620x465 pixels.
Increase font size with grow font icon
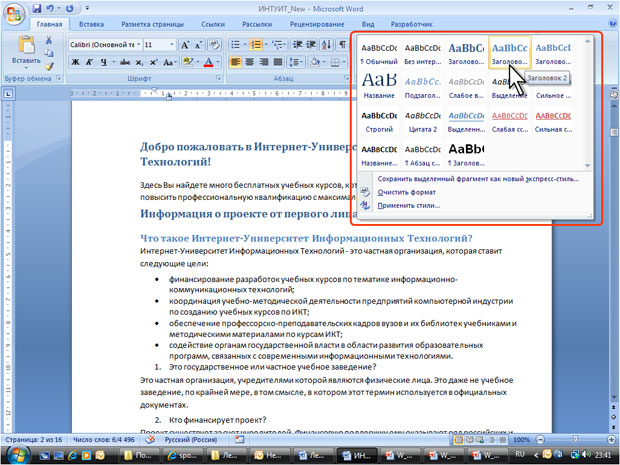point(185,45)
